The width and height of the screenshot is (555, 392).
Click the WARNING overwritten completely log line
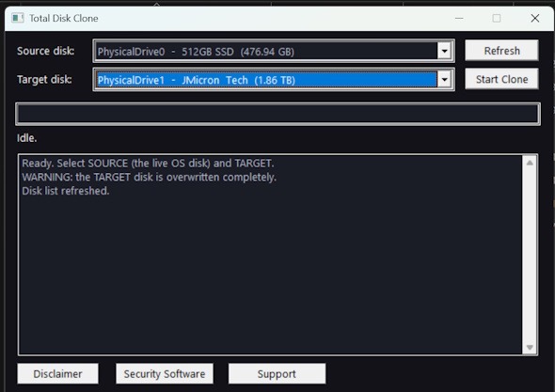149,177
